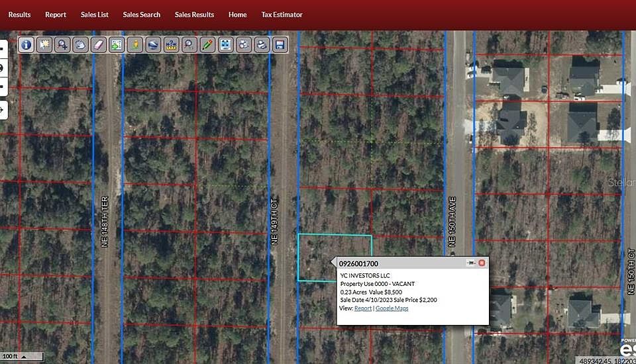Open the Results menu item

click(x=19, y=15)
